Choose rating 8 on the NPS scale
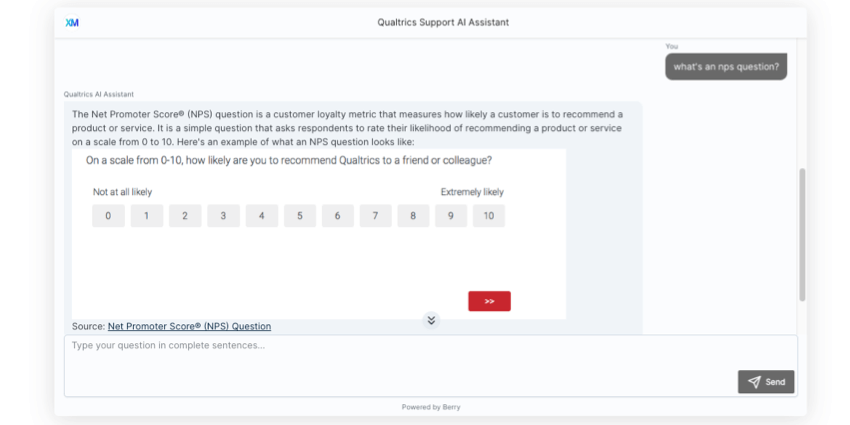 (413, 216)
